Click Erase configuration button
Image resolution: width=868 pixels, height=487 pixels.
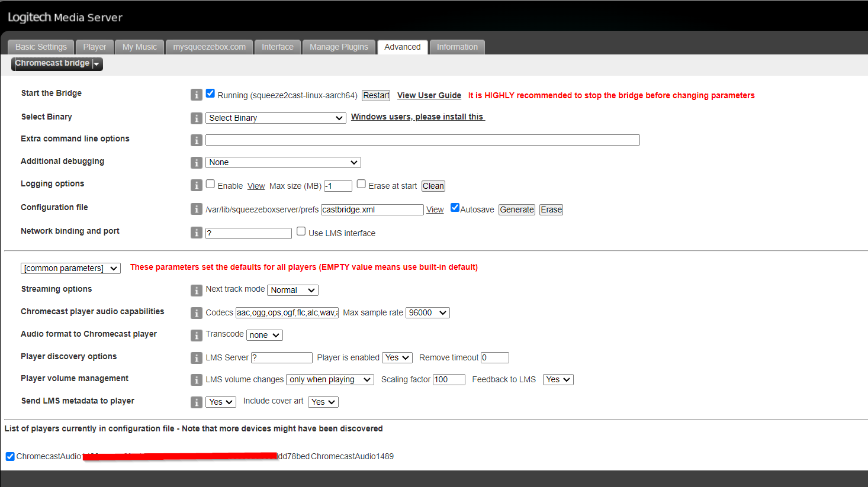coord(551,209)
